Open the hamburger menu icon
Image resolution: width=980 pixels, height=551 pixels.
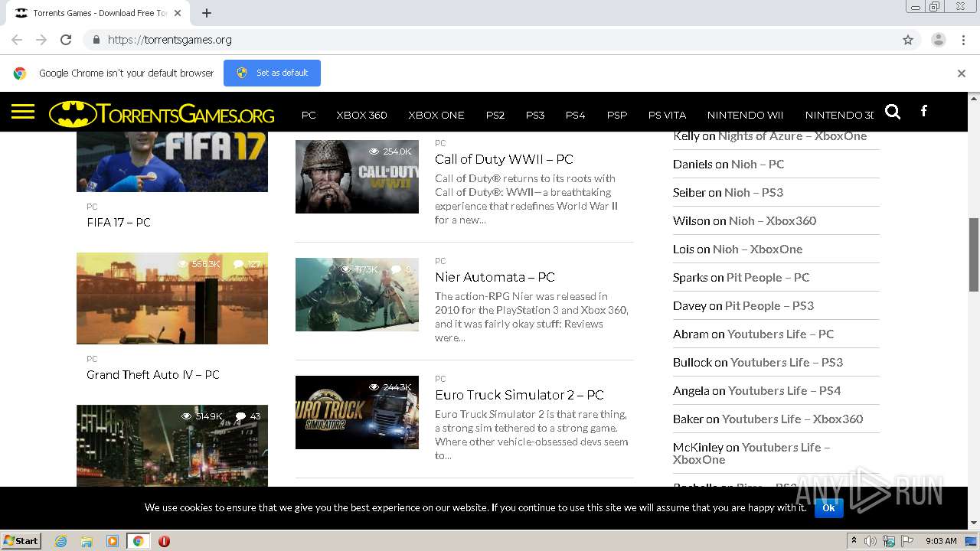23,112
